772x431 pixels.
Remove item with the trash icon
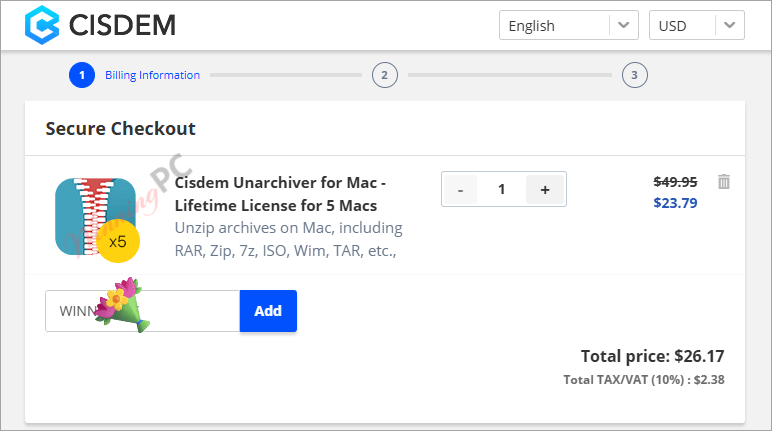click(724, 182)
